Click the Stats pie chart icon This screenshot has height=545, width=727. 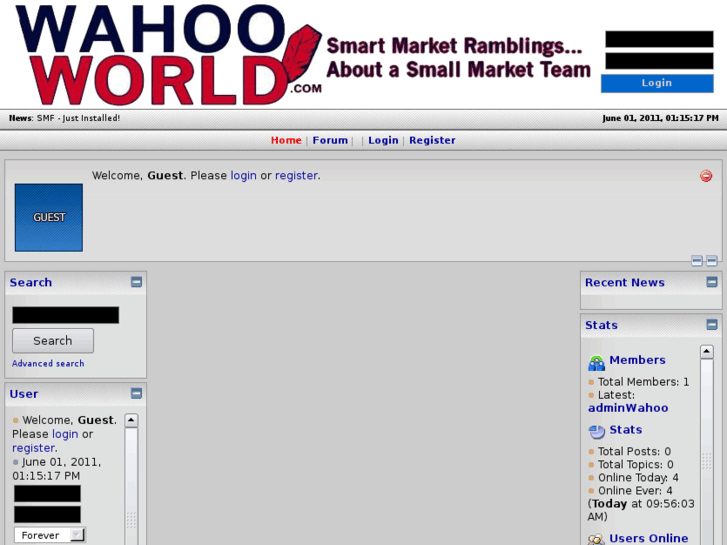pos(596,431)
